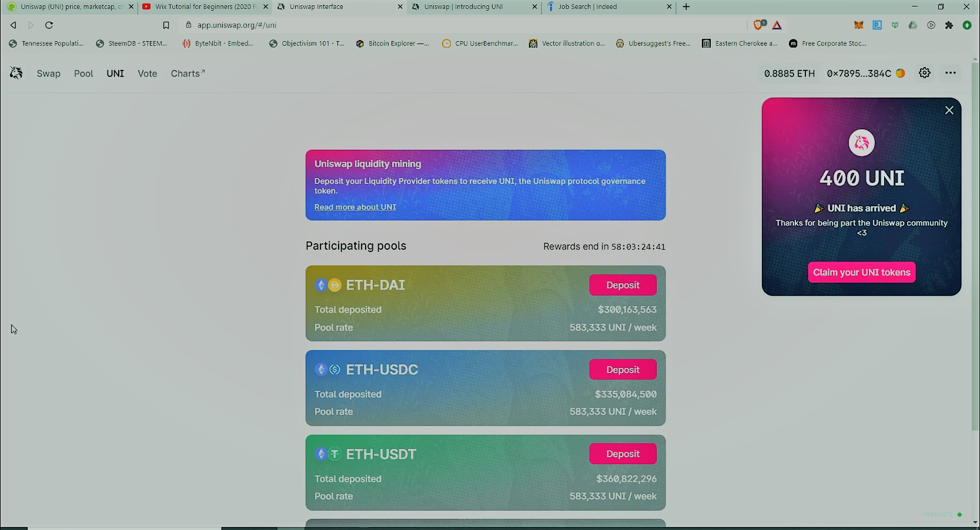Click the wallet identicon next to address

tap(900, 73)
